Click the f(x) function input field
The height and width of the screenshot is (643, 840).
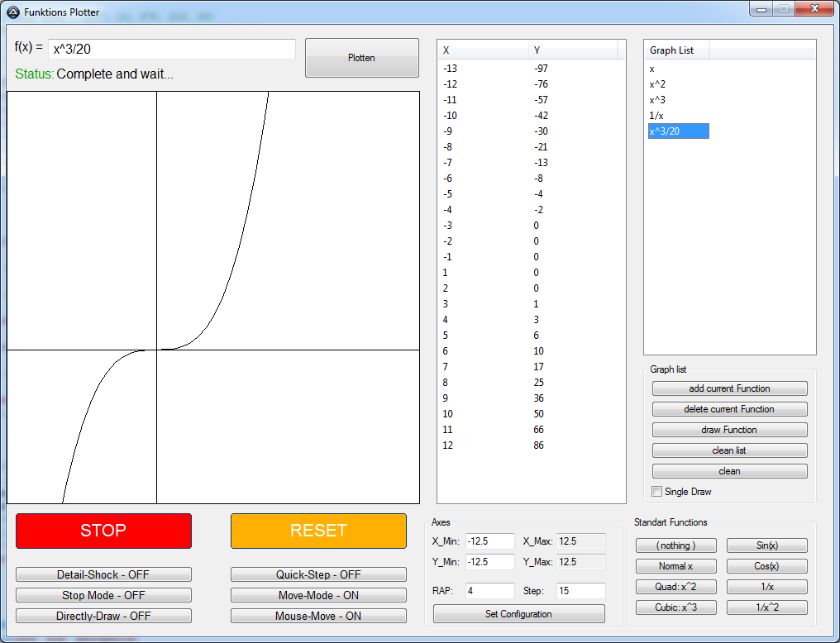coord(171,50)
